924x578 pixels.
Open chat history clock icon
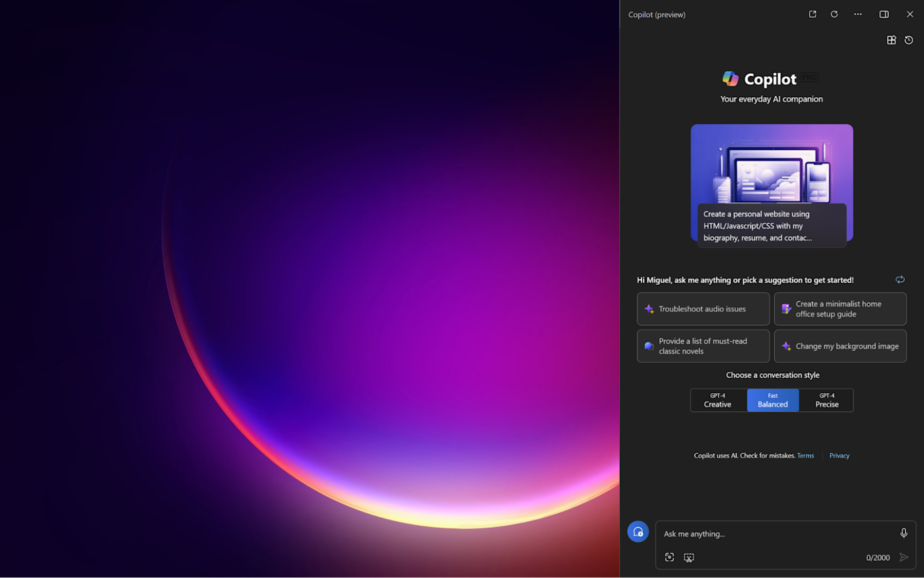(909, 40)
